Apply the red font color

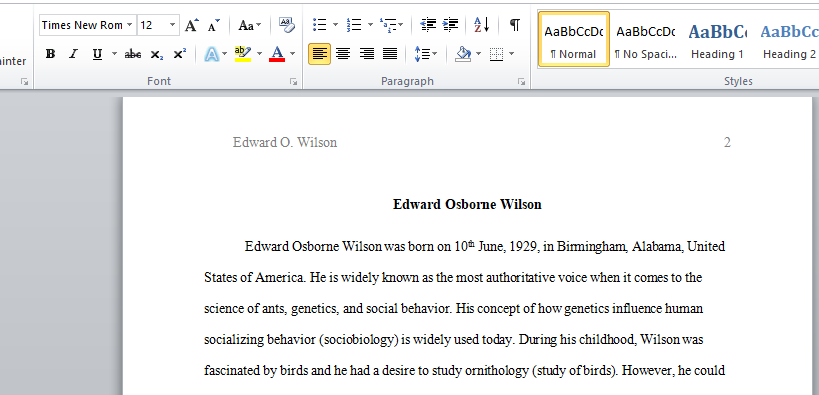[x=277, y=53]
